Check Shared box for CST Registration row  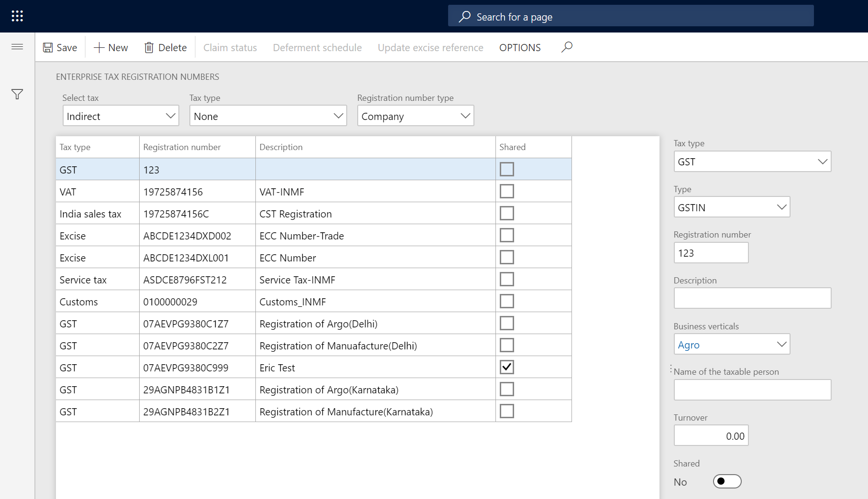pyautogui.click(x=507, y=213)
